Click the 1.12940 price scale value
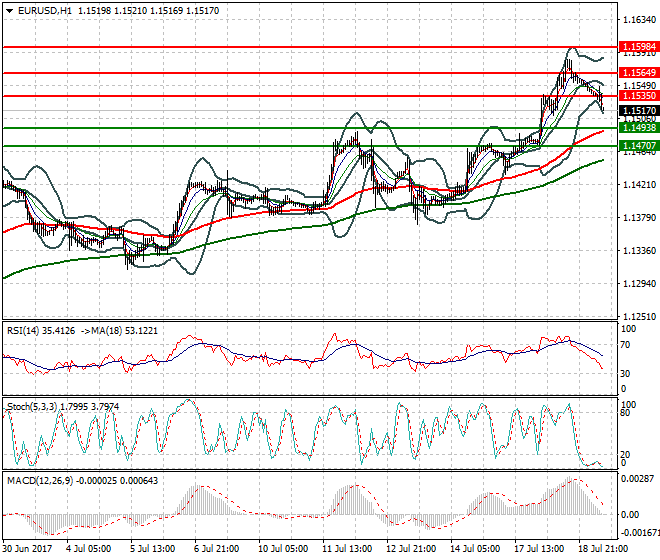Viewport: 660px width, 560px height. 639,283
